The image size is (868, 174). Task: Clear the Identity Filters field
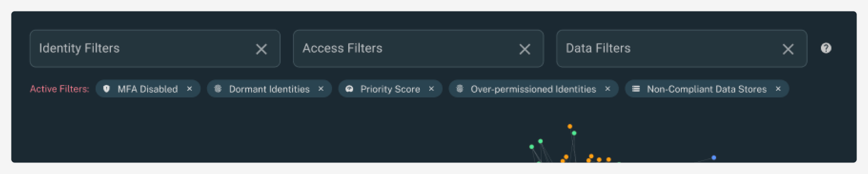coord(261,49)
